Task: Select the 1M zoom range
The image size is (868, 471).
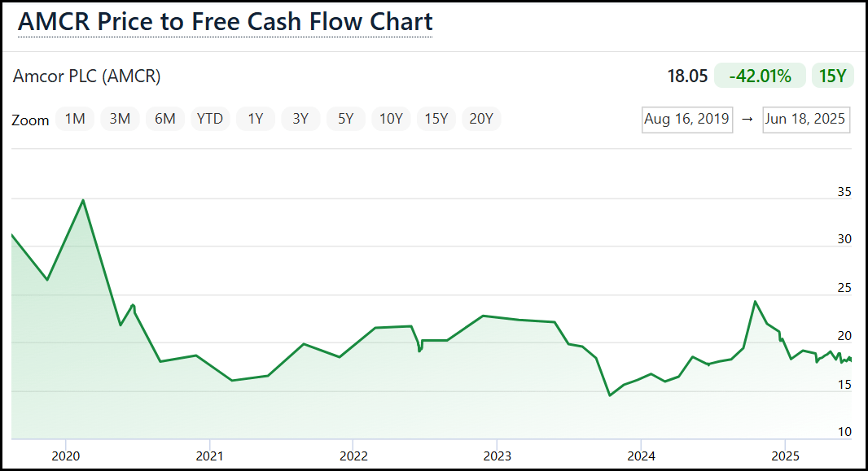Action: point(75,119)
